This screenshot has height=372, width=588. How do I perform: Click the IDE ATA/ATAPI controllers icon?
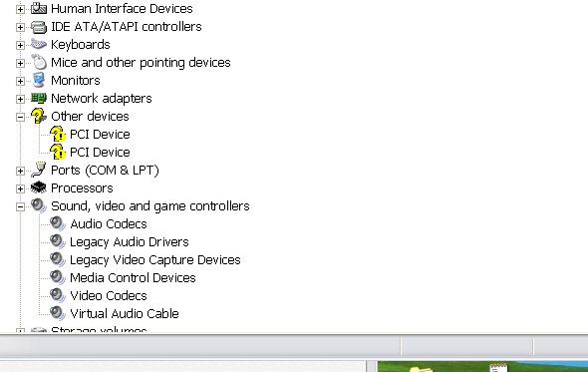(x=39, y=27)
